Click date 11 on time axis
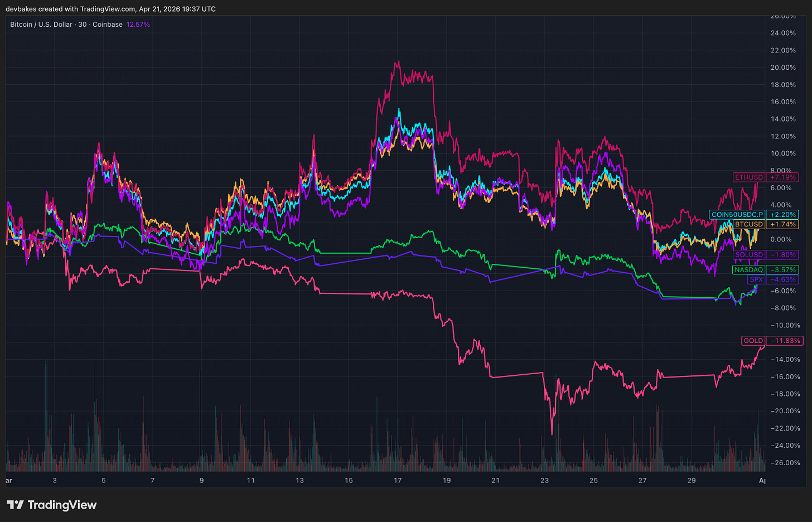 pos(250,480)
